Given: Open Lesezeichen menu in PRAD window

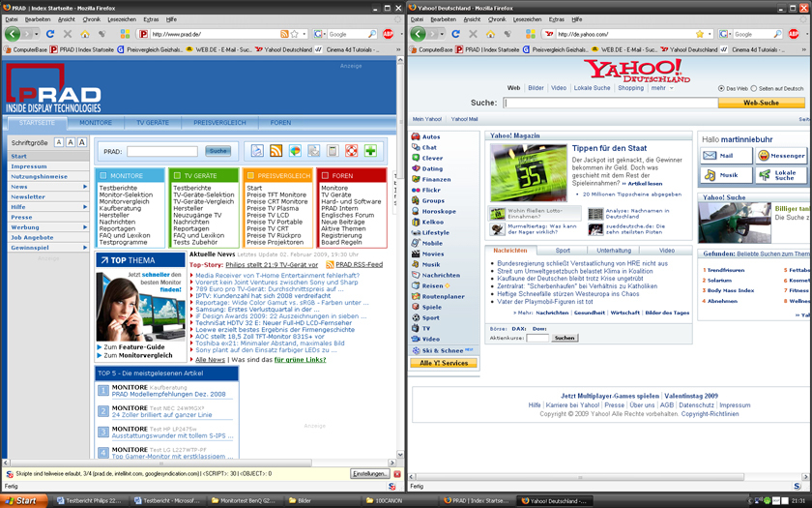Looking at the screenshot, I should point(122,19).
